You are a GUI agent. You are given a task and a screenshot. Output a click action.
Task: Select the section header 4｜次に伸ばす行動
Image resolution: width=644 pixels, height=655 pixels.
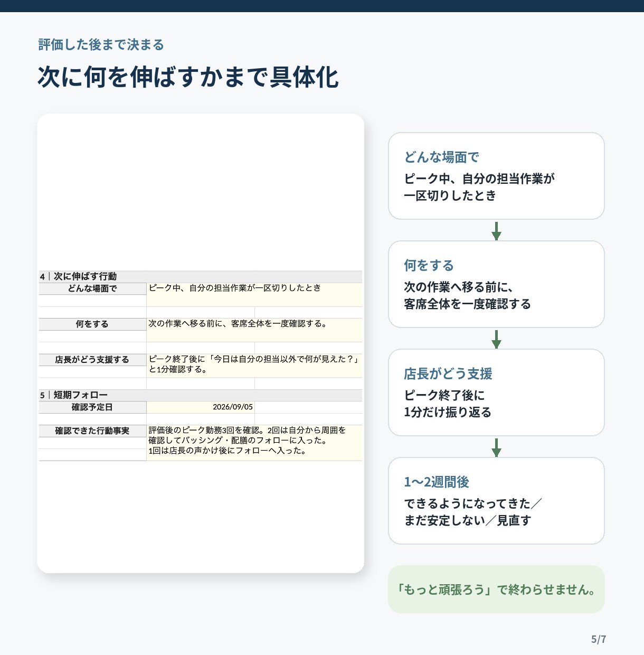201,276
